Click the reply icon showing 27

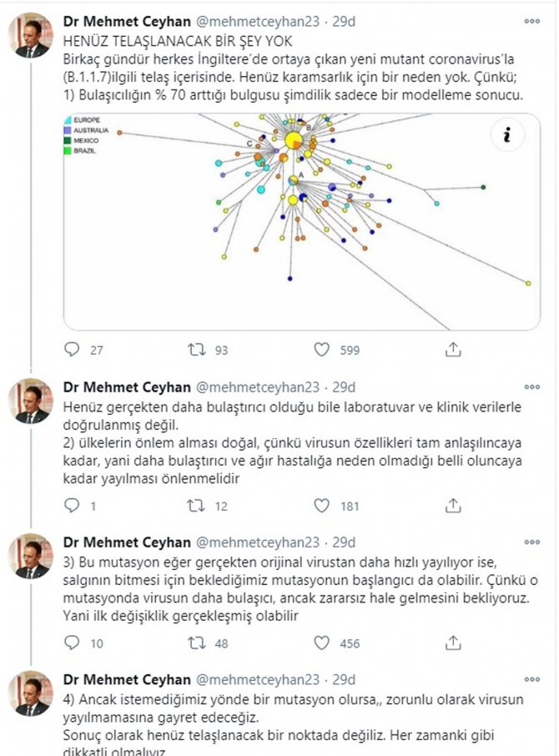click(x=73, y=350)
